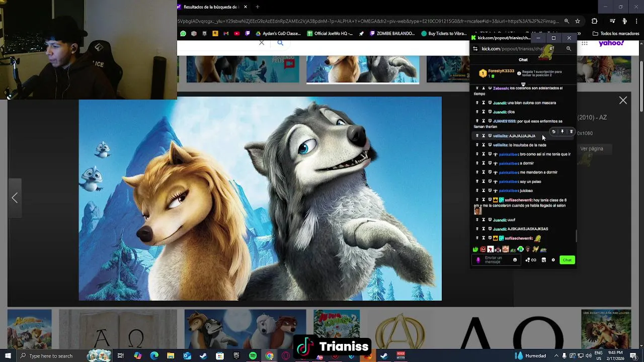644x362 pixels.
Task: Open the channel points infinity icon
Action: 531,260
